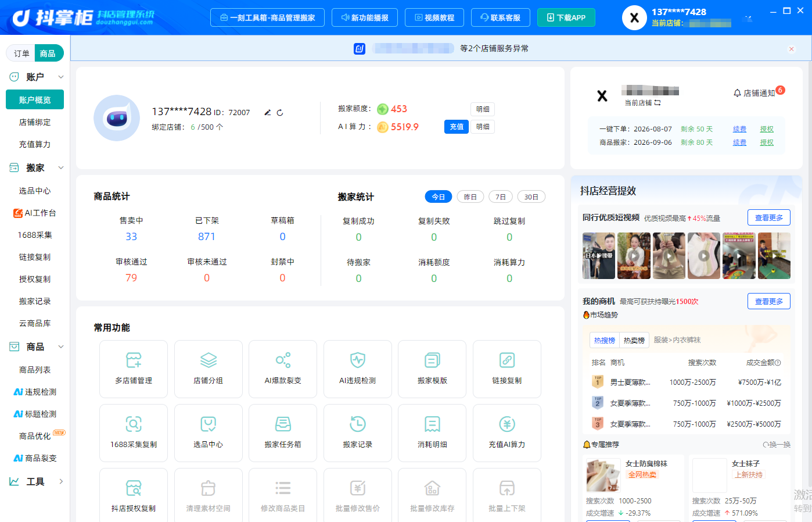Click the refresh icon beside account ID

(280, 112)
